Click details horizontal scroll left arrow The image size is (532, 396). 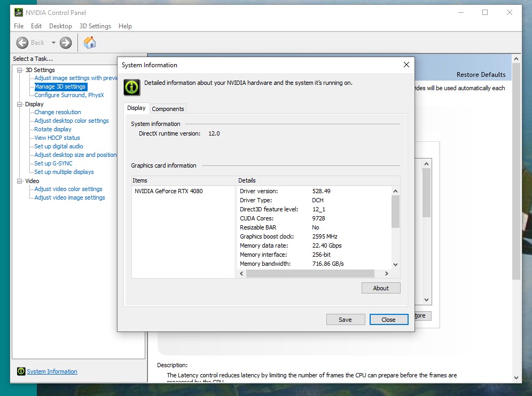[241, 274]
